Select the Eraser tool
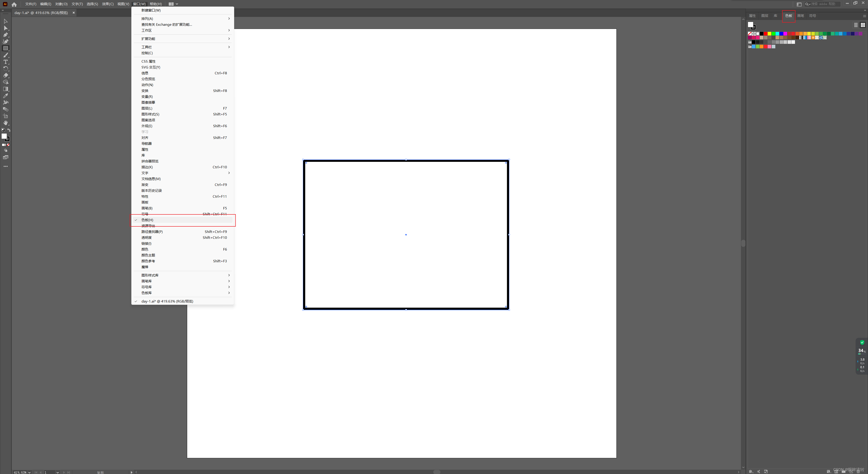The height and width of the screenshot is (474, 868). (5, 75)
